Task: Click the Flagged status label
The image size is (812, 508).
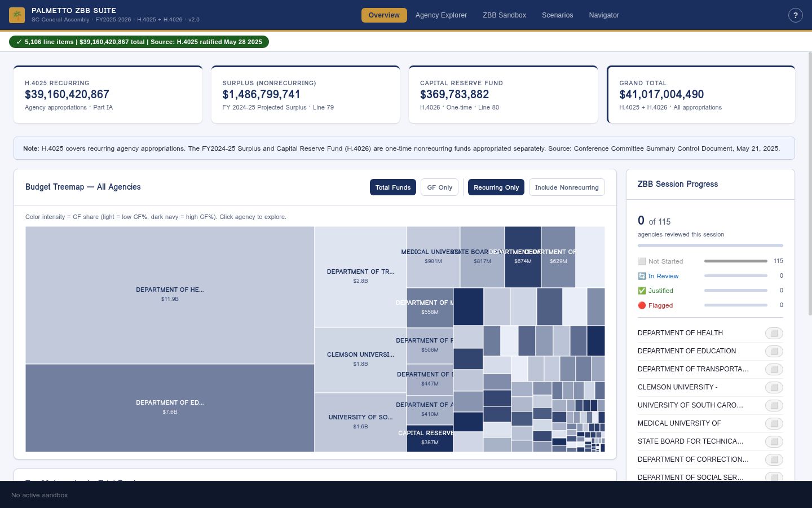Action: pos(660,305)
